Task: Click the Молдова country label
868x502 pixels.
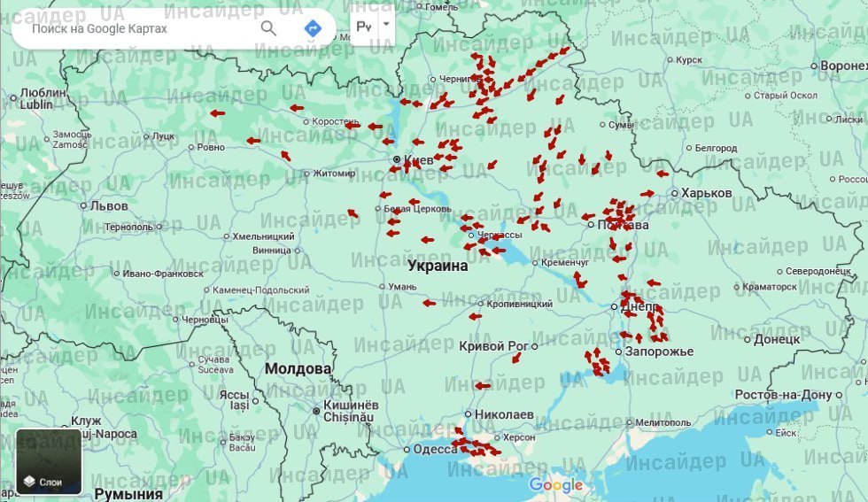Action: point(298,368)
